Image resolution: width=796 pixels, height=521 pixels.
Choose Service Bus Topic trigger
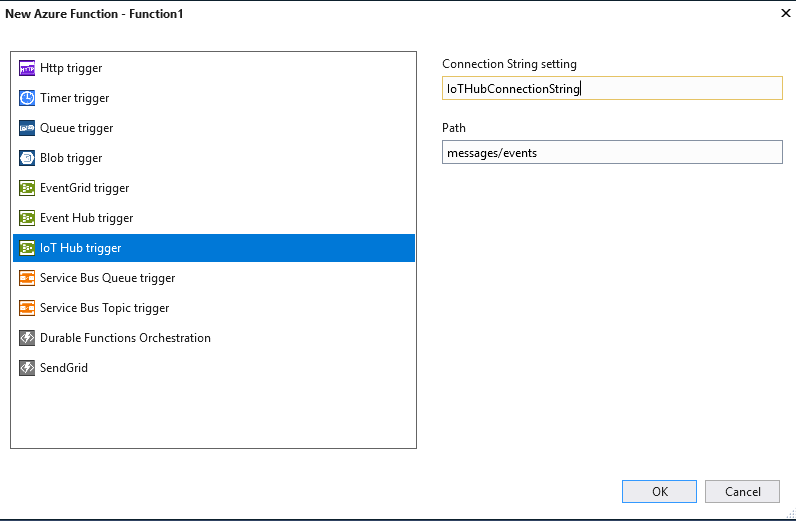(x=105, y=308)
